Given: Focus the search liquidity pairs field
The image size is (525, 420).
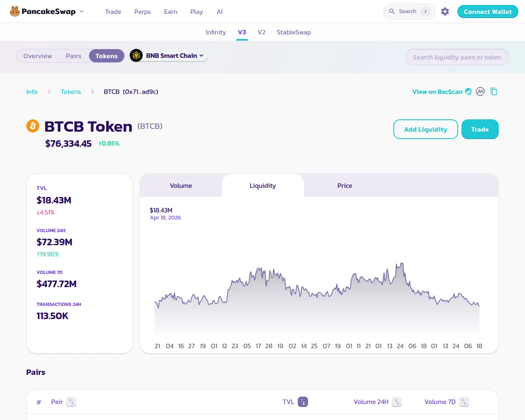Looking at the screenshot, I should click(x=457, y=57).
